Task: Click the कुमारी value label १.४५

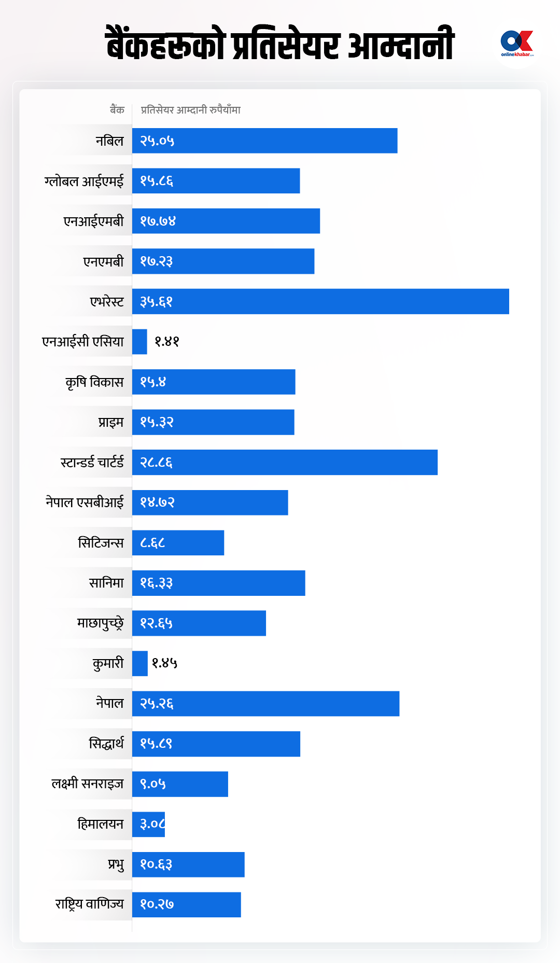Action: [x=164, y=663]
